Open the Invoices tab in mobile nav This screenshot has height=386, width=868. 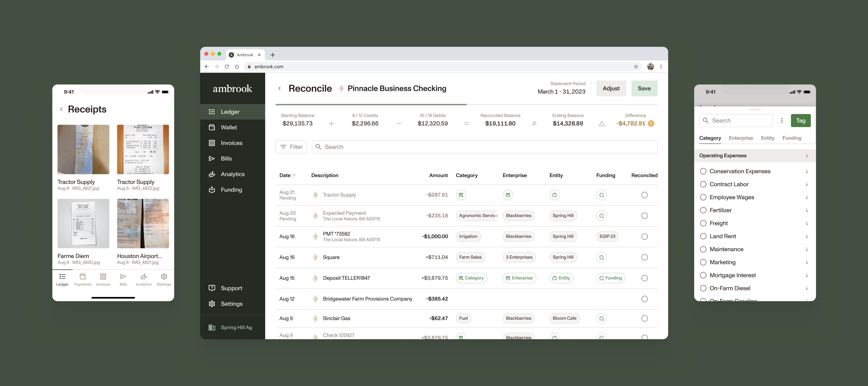pos(103,279)
